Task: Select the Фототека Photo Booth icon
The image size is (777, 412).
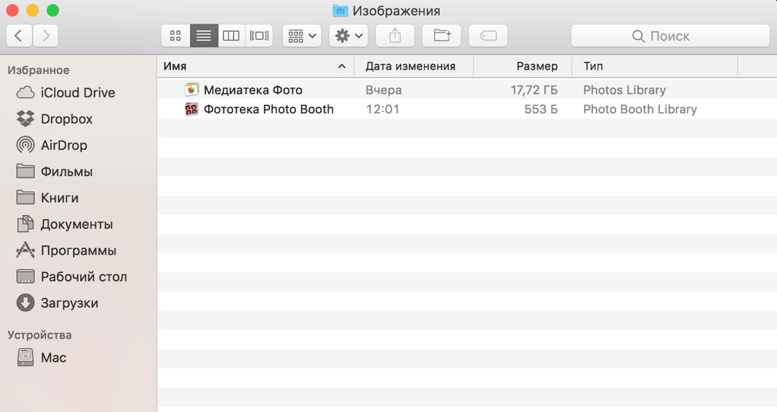Action: [x=191, y=109]
